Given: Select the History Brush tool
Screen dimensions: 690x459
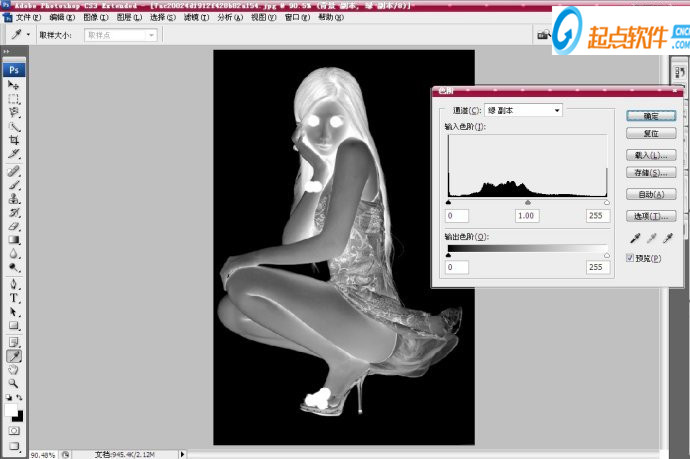Looking at the screenshot, I should [14, 213].
